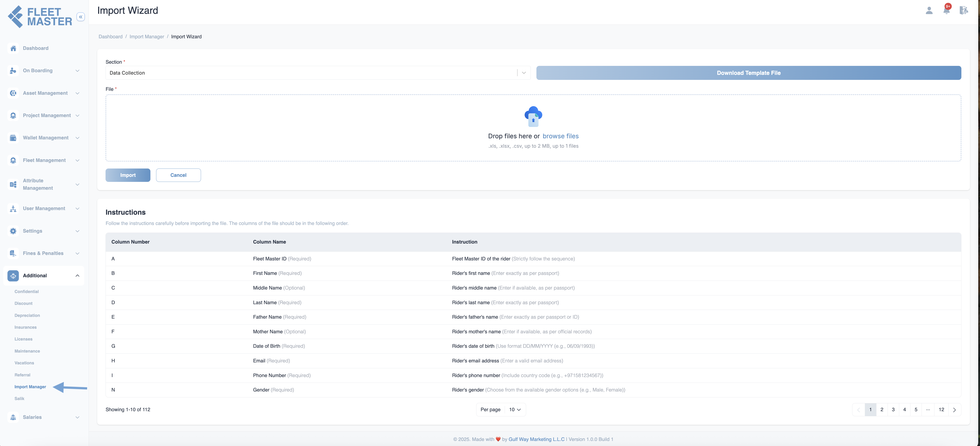This screenshot has height=446, width=980.
Task: Click the Asset Management sidebar icon
Action: tap(13, 93)
